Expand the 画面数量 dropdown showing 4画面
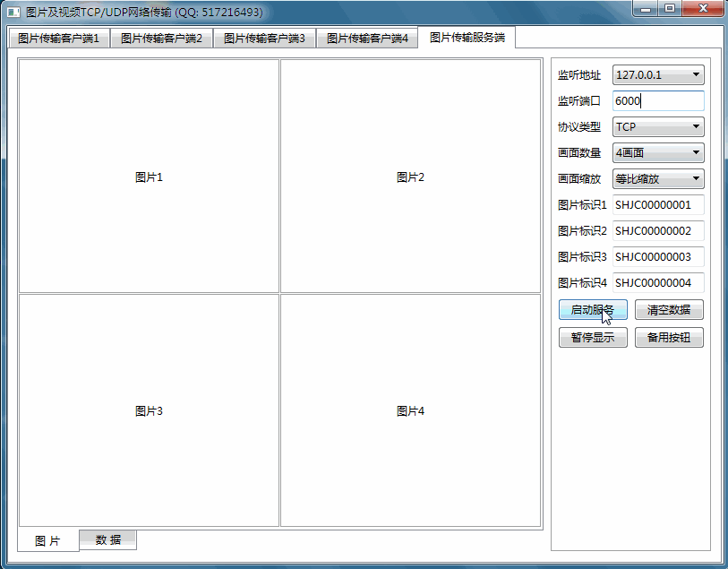 658,153
